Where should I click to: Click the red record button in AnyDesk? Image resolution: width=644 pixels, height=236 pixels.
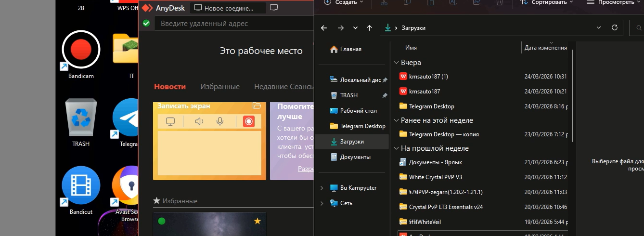tap(248, 121)
